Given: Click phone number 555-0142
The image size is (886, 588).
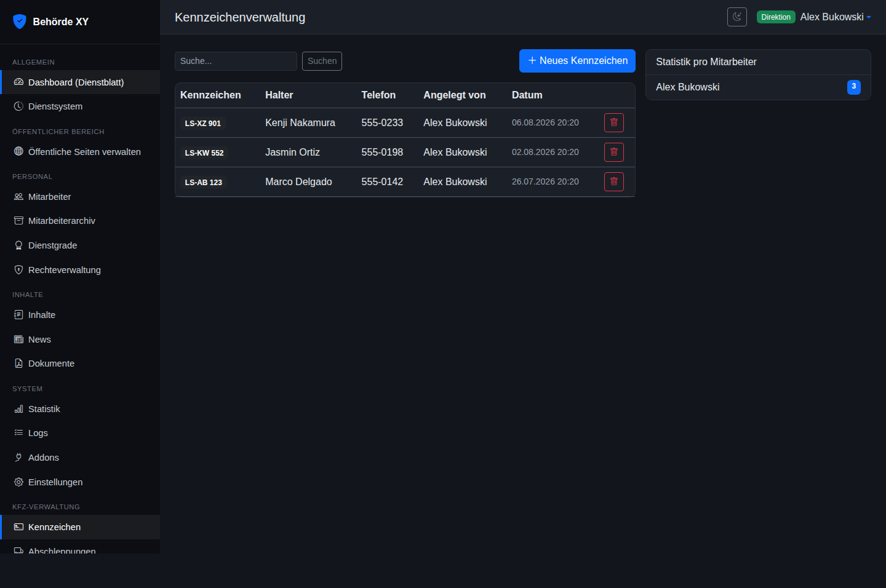Looking at the screenshot, I should 382,181.
